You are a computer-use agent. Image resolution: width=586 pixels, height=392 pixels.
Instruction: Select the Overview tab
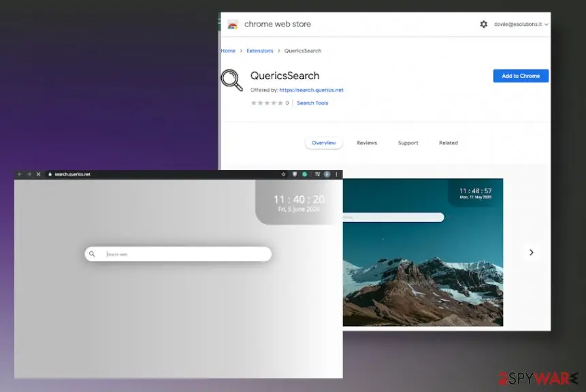click(324, 143)
